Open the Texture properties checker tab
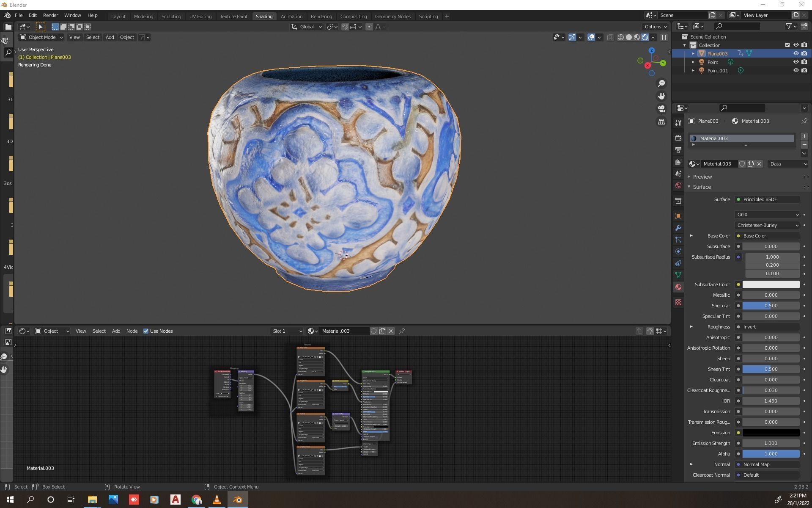 [678, 302]
